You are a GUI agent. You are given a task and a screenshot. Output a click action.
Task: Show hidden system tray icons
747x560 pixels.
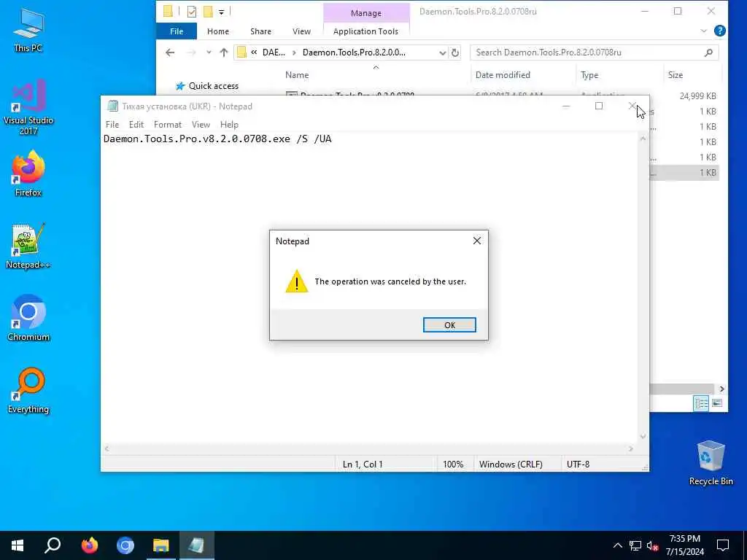pyautogui.click(x=617, y=545)
